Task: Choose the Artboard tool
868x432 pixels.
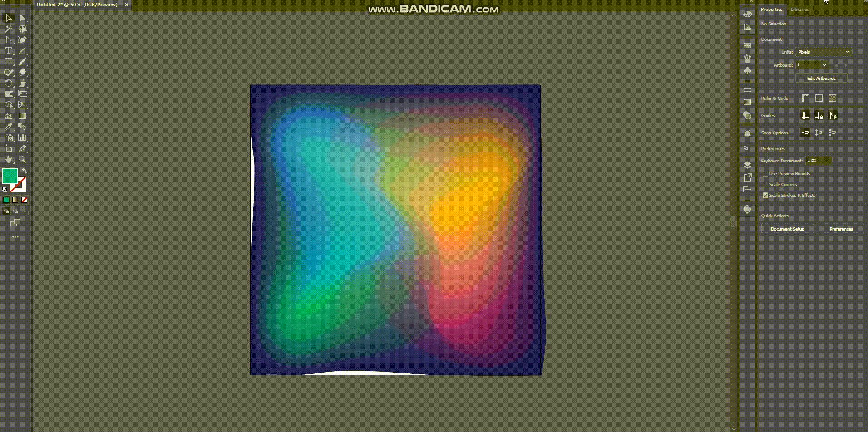Action: click(9, 149)
